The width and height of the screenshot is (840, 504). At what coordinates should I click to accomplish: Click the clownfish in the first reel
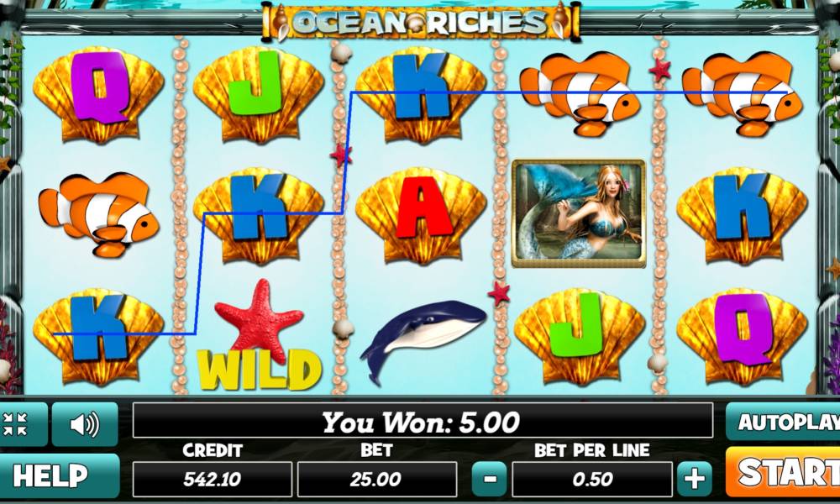(x=98, y=213)
